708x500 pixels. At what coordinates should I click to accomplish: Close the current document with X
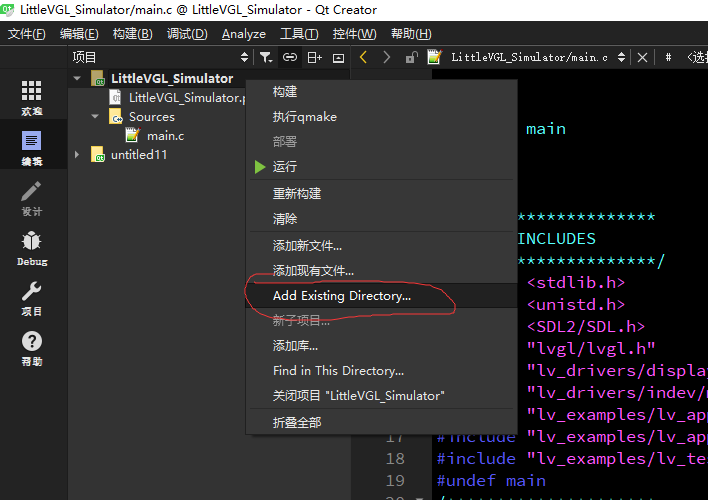642,57
